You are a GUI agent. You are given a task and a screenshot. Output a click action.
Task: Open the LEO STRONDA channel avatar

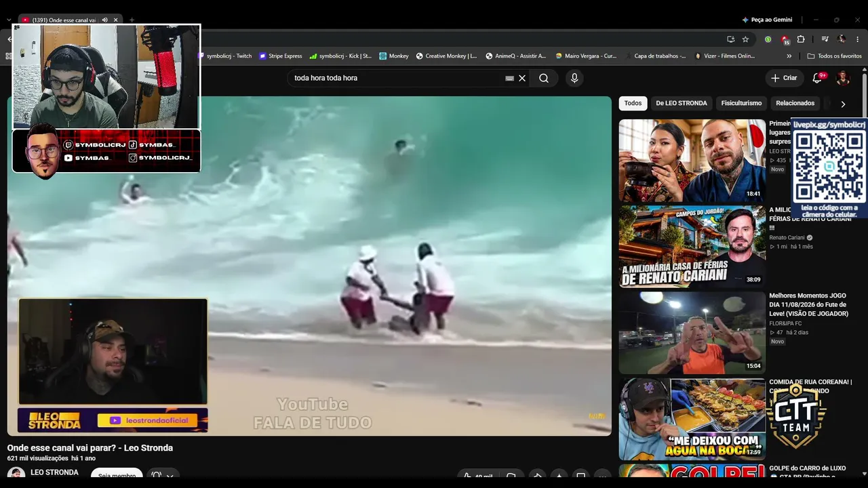pos(16,474)
